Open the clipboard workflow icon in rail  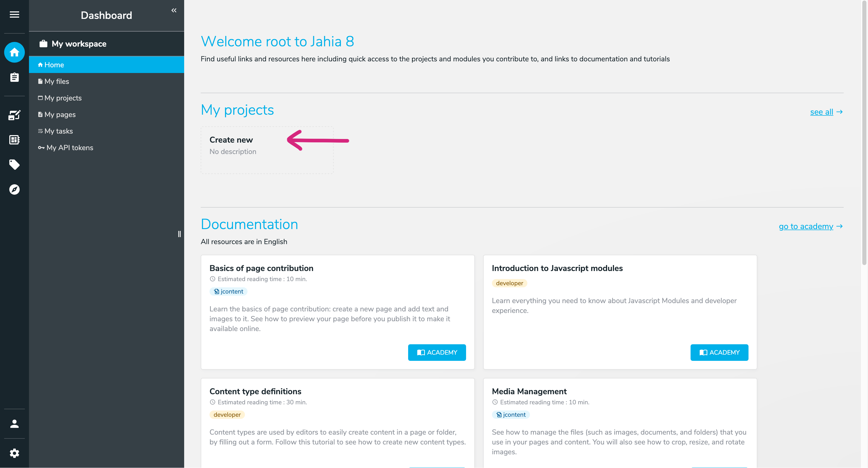pos(14,77)
